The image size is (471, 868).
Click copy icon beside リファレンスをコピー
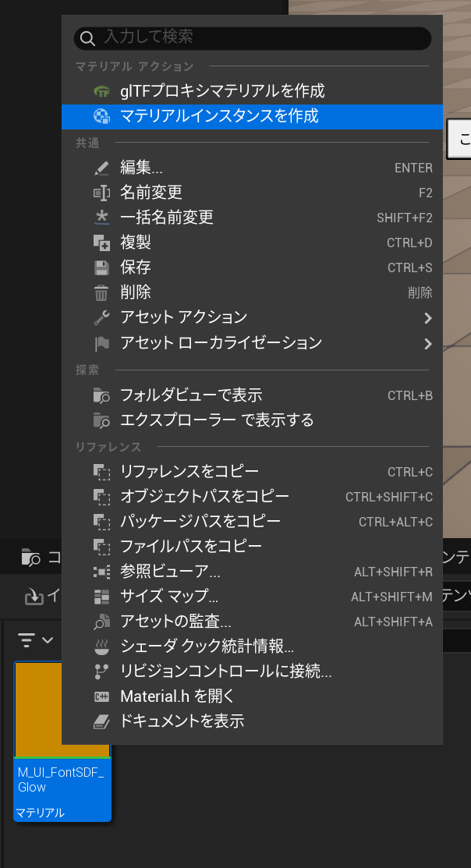[x=101, y=472]
